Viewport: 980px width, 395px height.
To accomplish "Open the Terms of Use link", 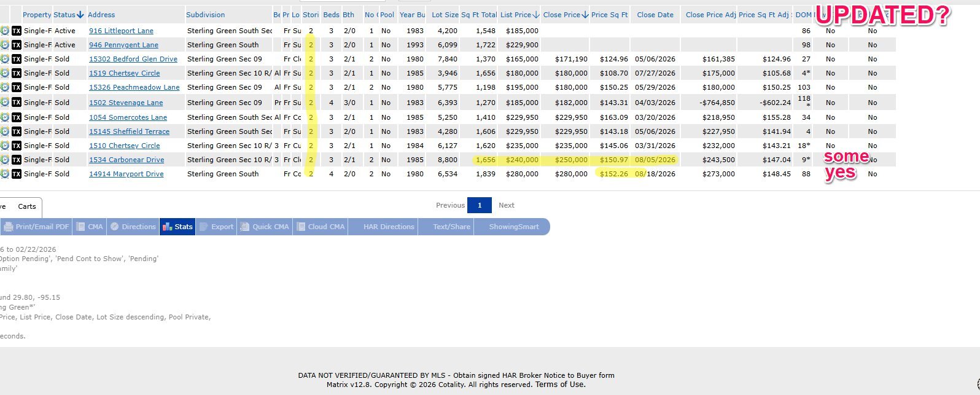I will tap(560, 385).
